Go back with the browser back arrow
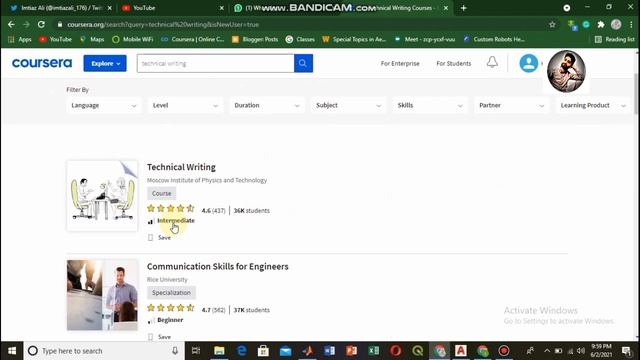The width and height of the screenshot is (640, 360). tap(11, 24)
